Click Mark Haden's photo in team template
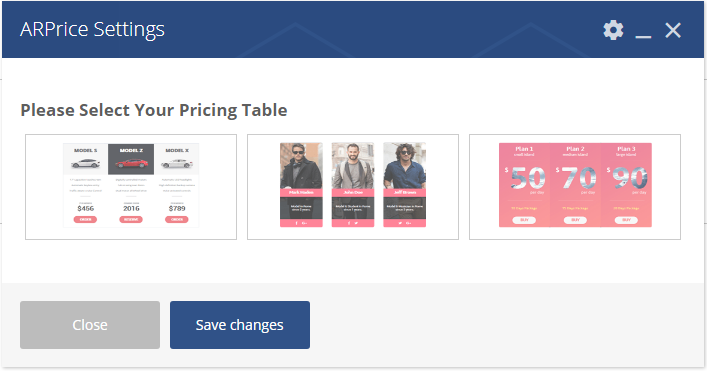 [x=301, y=165]
